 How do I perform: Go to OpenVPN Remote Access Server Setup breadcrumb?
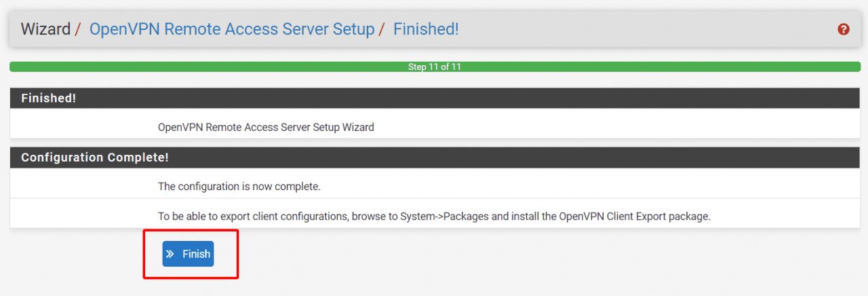[x=232, y=29]
